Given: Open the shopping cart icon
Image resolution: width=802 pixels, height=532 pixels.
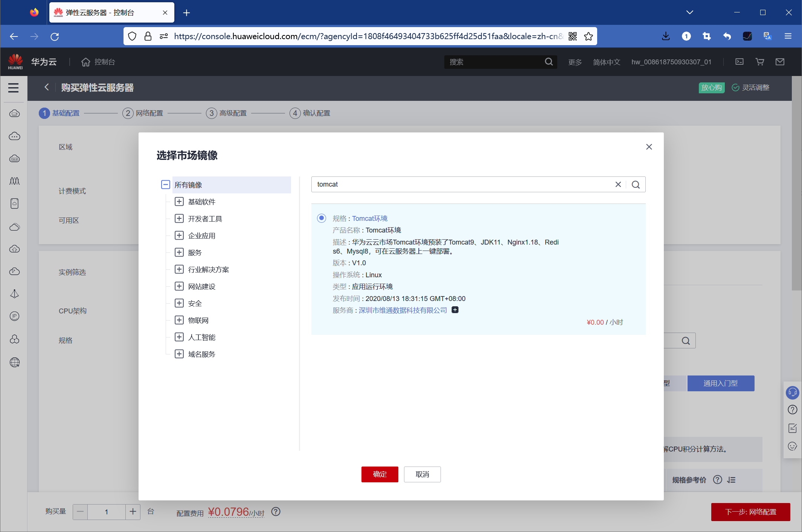Looking at the screenshot, I should pos(759,62).
